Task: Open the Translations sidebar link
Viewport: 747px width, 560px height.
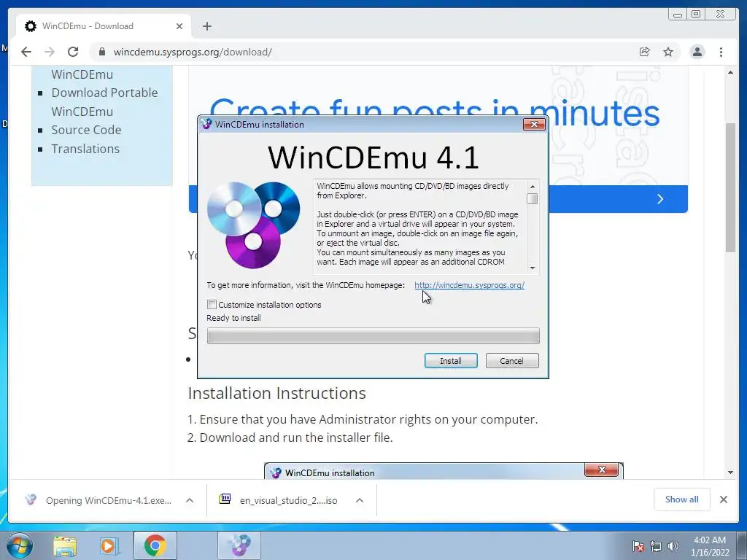Action: (x=85, y=149)
